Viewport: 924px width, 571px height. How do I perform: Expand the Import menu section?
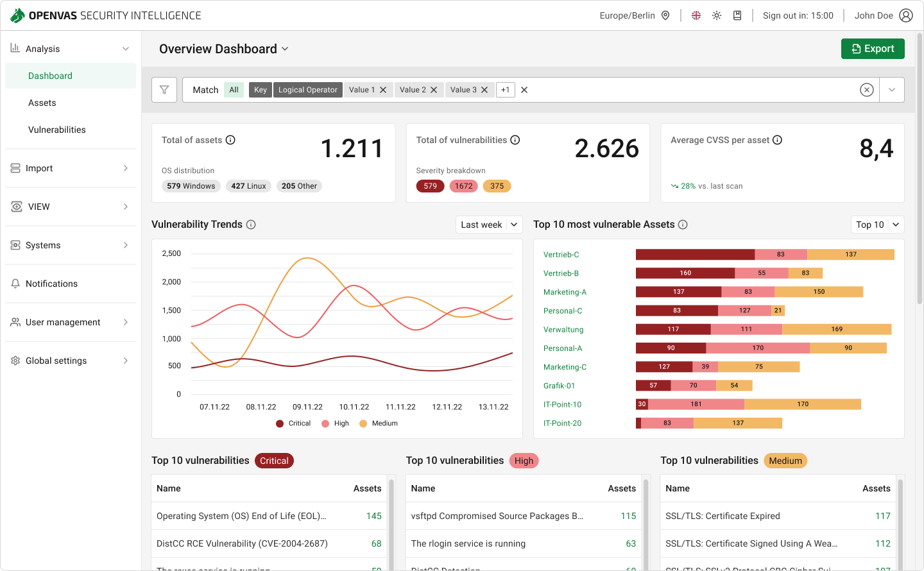126,168
